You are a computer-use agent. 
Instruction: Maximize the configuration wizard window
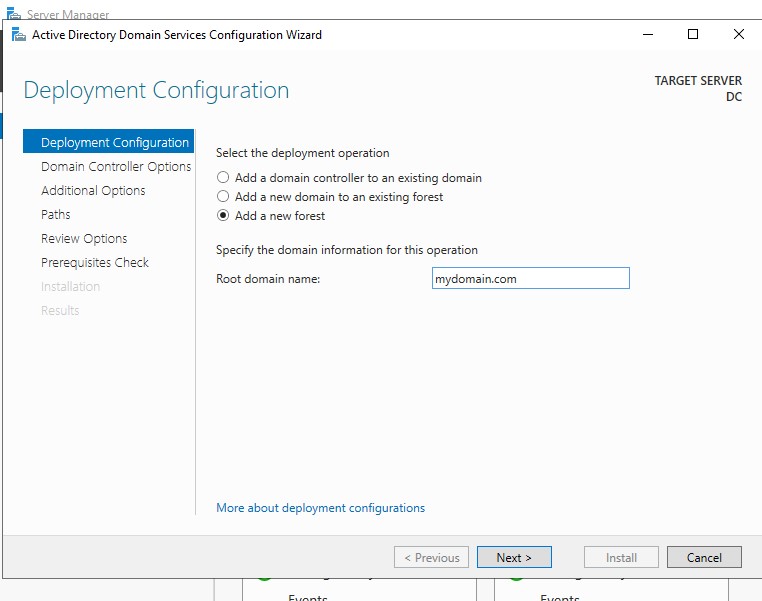tap(693, 34)
